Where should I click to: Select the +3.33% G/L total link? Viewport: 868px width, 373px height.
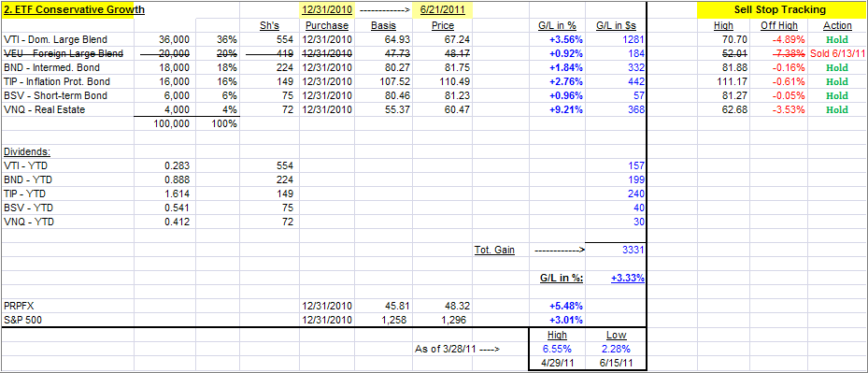point(628,279)
